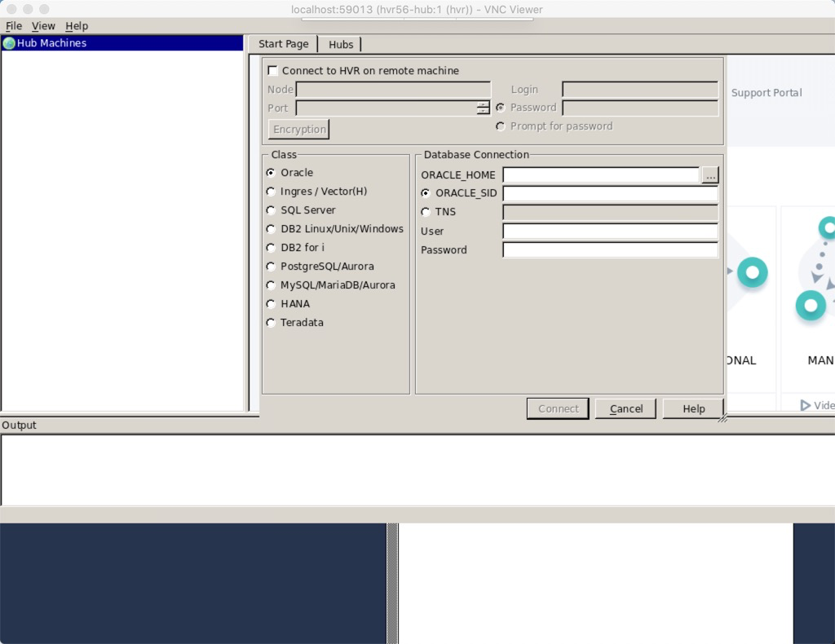
Task: Choose the HANA class radio button
Action: 271,304
